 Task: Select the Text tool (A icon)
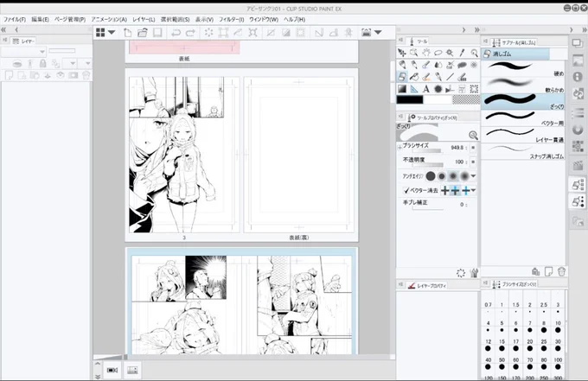426,89
